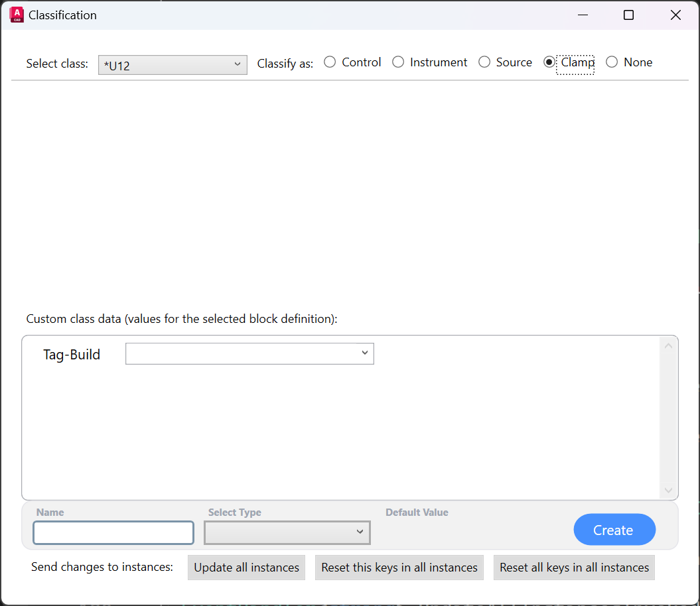Click Update all instances button

[246, 568]
